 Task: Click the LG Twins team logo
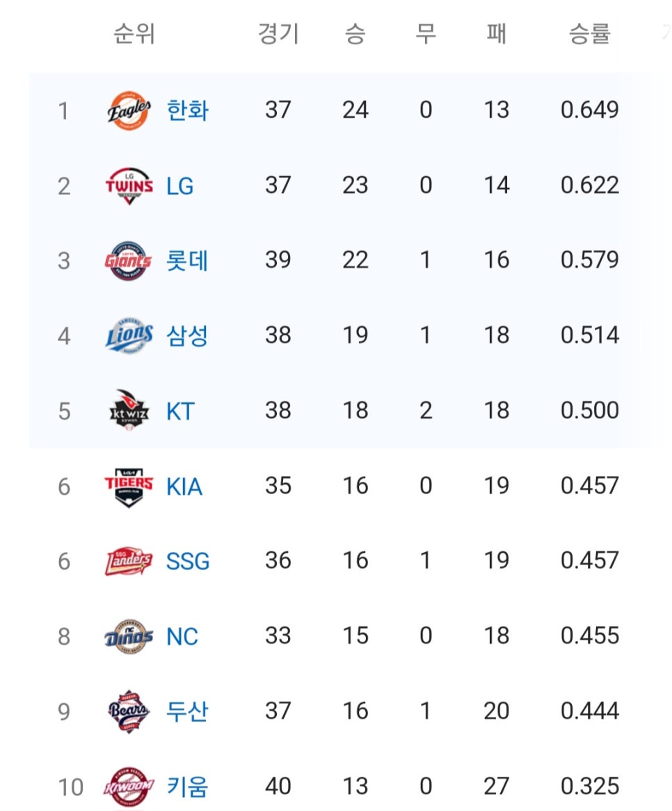[x=129, y=186]
